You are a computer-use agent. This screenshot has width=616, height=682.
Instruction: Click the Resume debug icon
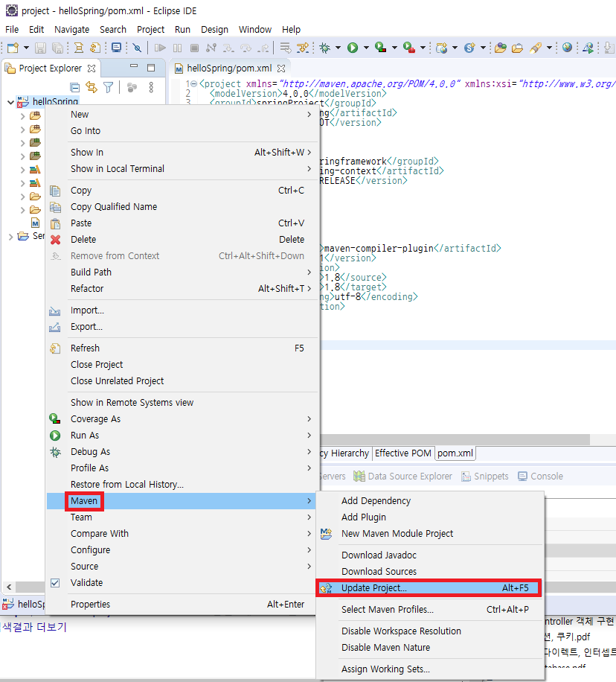coord(160,48)
